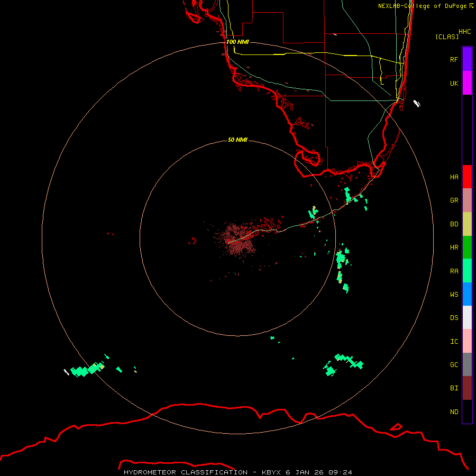Image resolution: width=476 pixels, height=476 pixels.
Task: Click the 100 NMI range ring label
Action: (237, 42)
